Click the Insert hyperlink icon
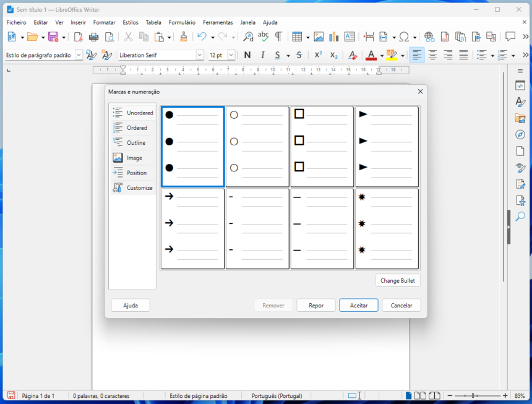 coord(429,37)
